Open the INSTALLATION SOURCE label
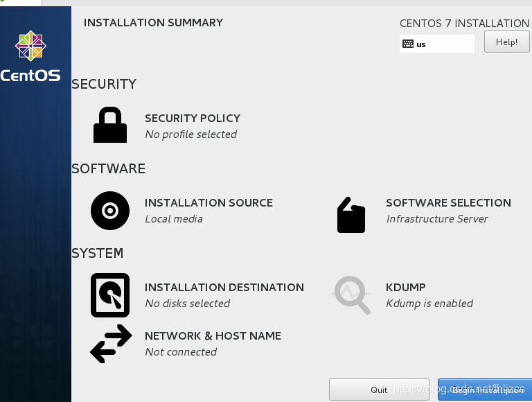Viewport: 532px width, 402px height. (x=209, y=202)
